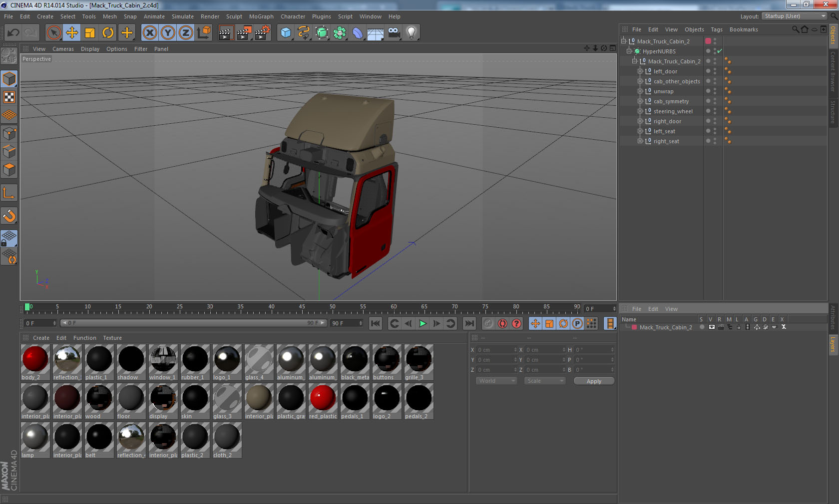The image size is (839, 504).
Task: Activate the Move tool in top toolbar
Action: click(72, 33)
